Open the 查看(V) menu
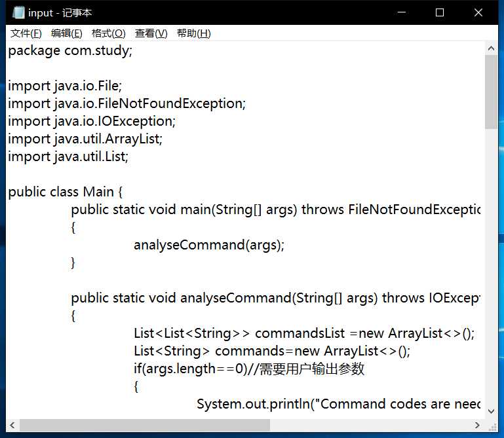 click(x=151, y=33)
